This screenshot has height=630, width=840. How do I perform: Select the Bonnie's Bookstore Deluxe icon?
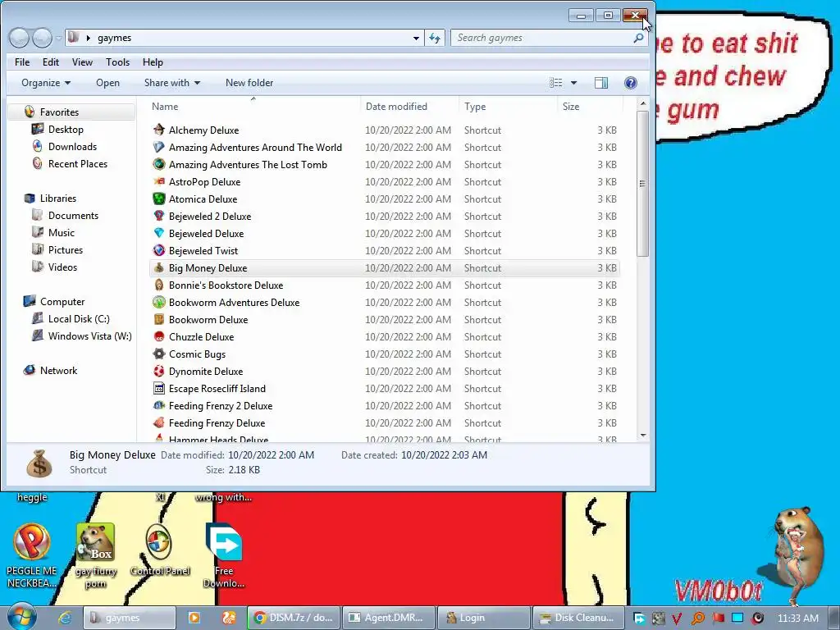coord(158,285)
